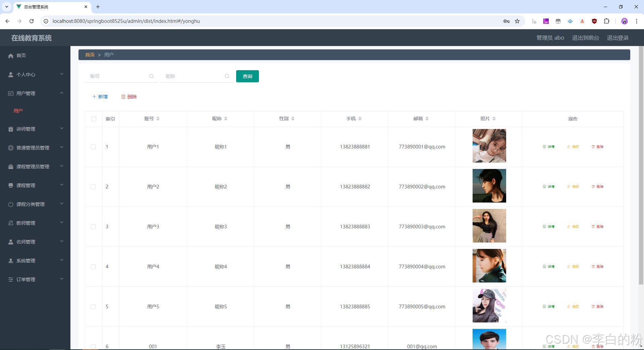Open photo thumbnail of 用户1

pos(489,146)
